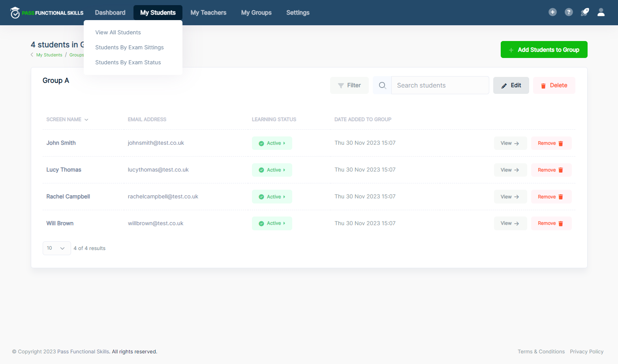
Task: Click the plus circle icon in header
Action: (x=552, y=12)
